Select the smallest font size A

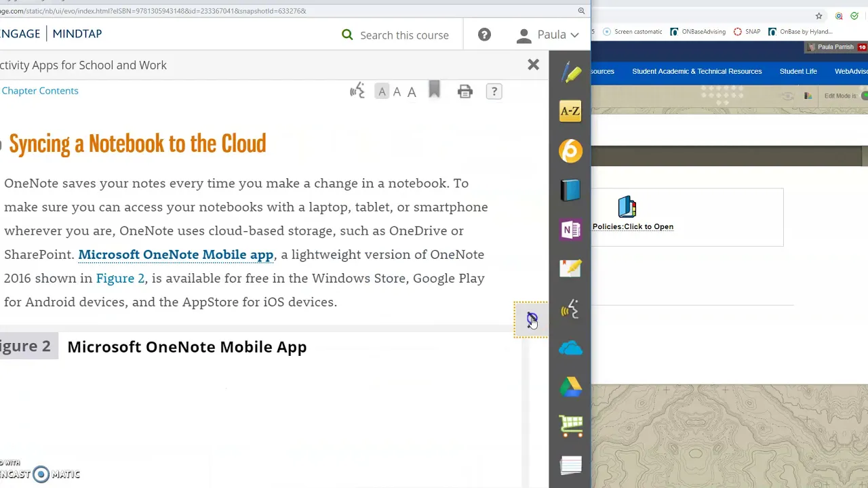(382, 91)
